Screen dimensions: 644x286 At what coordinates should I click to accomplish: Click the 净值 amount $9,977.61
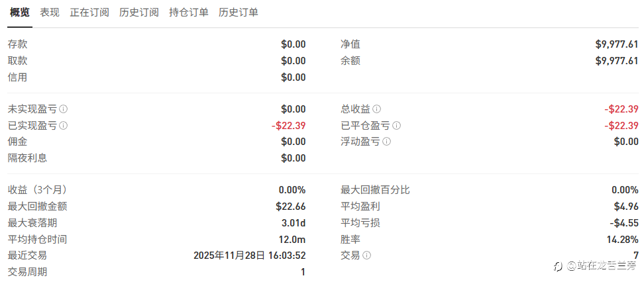[616, 44]
